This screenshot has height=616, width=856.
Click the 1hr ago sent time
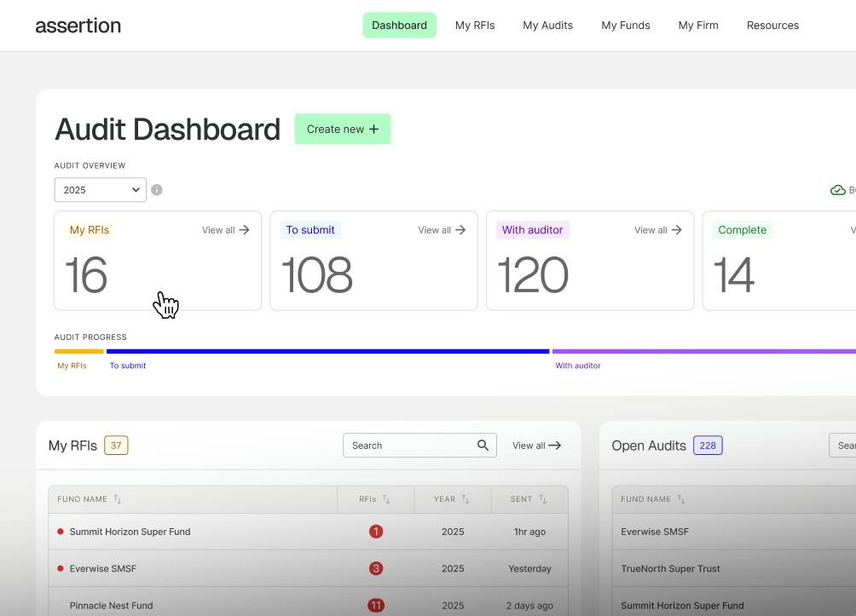(x=529, y=532)
